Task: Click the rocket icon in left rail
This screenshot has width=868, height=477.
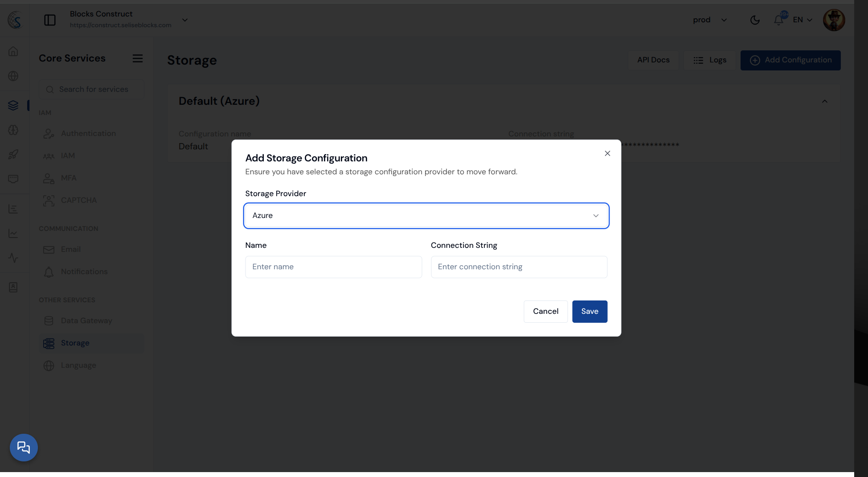Action: click(13, 154)
